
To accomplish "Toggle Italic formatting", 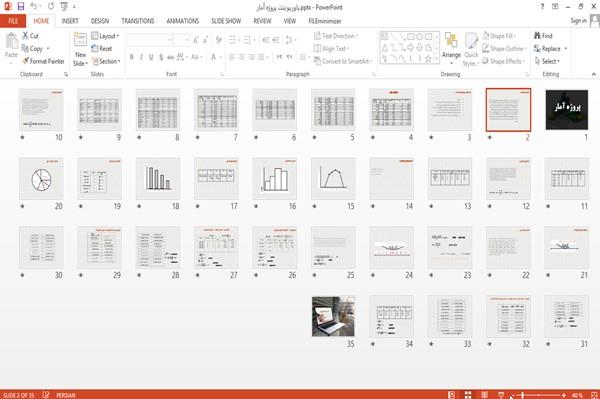I will point(141,57).
